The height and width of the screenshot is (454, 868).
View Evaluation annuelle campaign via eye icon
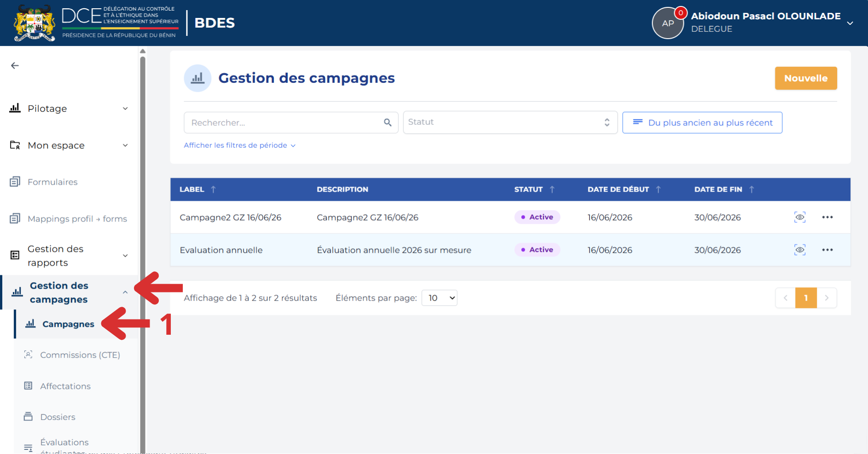(x=800, y=250)
